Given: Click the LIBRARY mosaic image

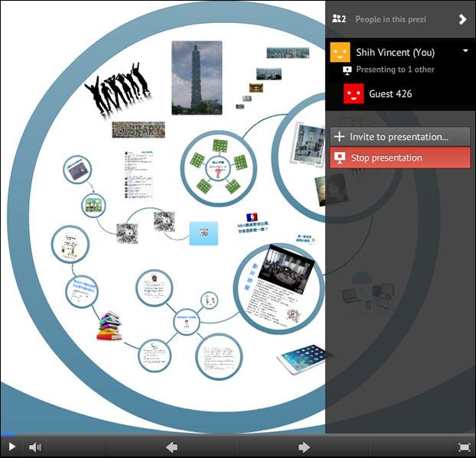Looking at the screenshot, I should coord(139,130).
